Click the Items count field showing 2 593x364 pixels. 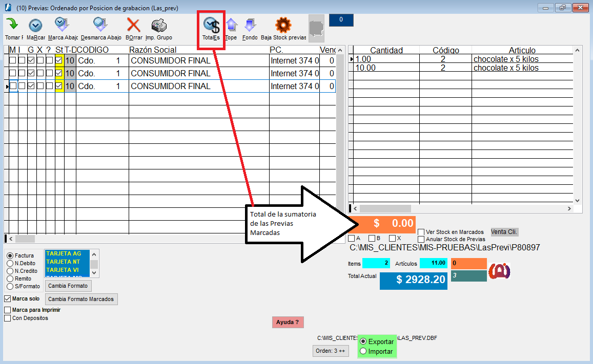click(376, 263)
